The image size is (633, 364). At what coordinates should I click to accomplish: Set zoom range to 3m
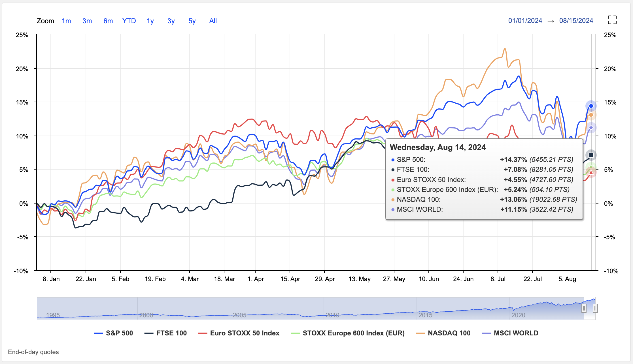[87, 21]
